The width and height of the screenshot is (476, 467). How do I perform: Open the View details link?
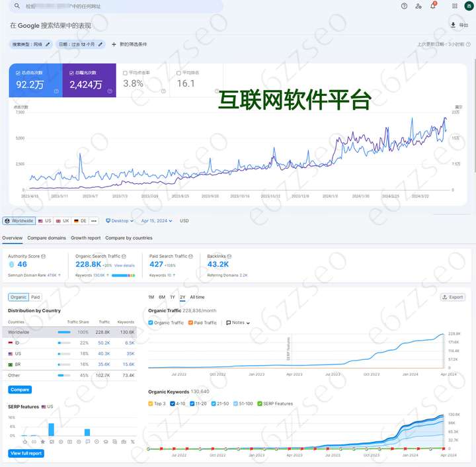coord(124,265)
